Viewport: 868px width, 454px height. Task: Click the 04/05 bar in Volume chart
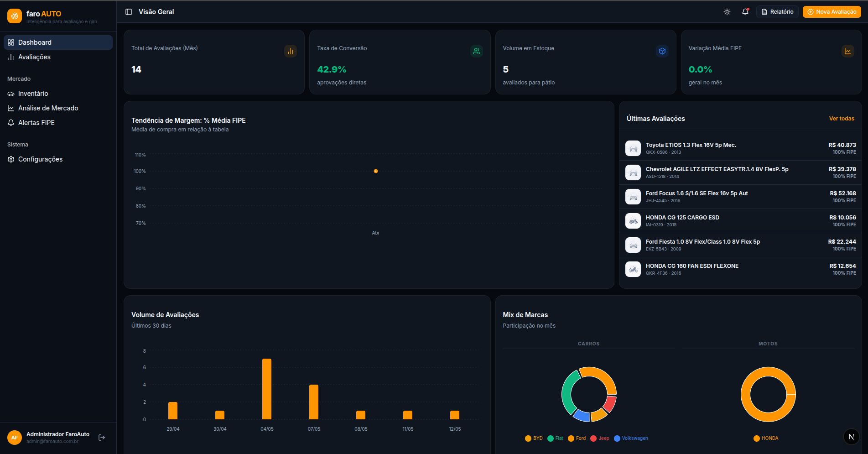pyautogui.click(x=267, y=389)
